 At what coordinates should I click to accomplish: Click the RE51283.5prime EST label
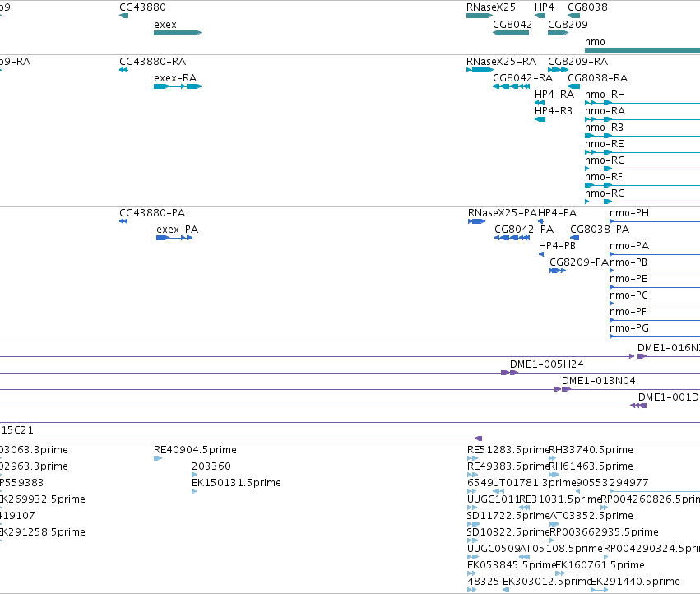pyautogui.click(x=508, y=450)
